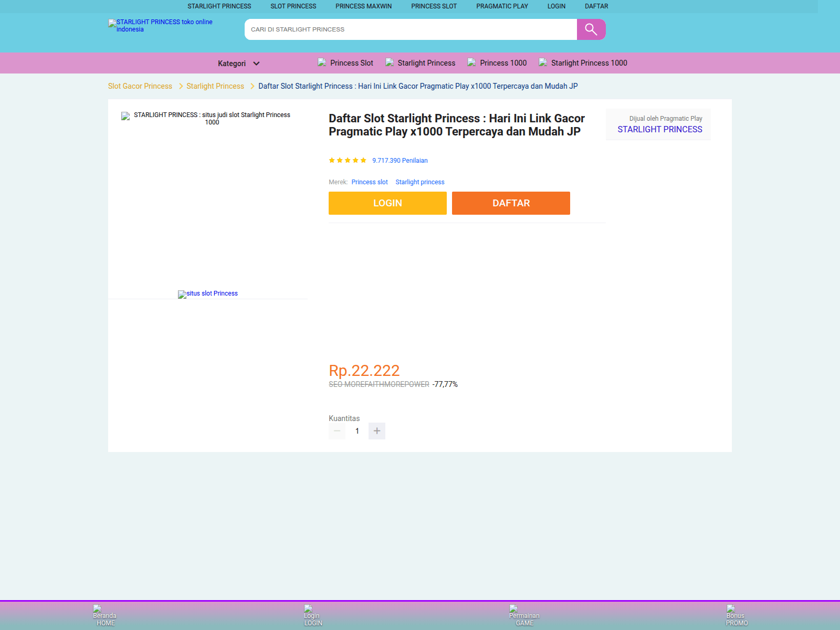Click the Bonus PROMO footer icon
The width and height of the screenshot is (840, 630).
pyautogui.click(x=736, y=615)
